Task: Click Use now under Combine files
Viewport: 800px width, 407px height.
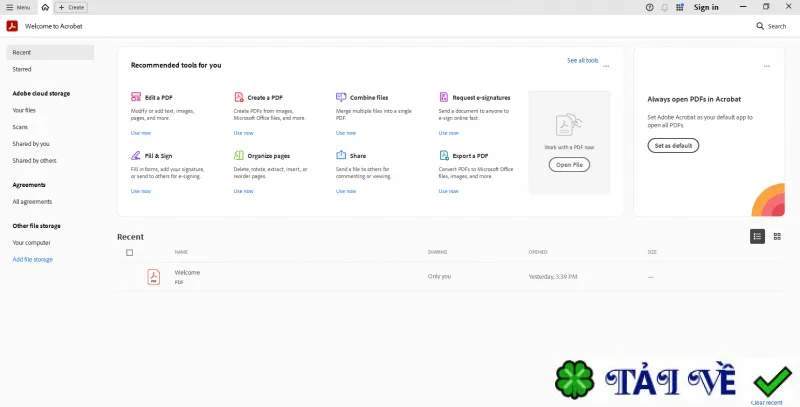Action: [346, 133]
